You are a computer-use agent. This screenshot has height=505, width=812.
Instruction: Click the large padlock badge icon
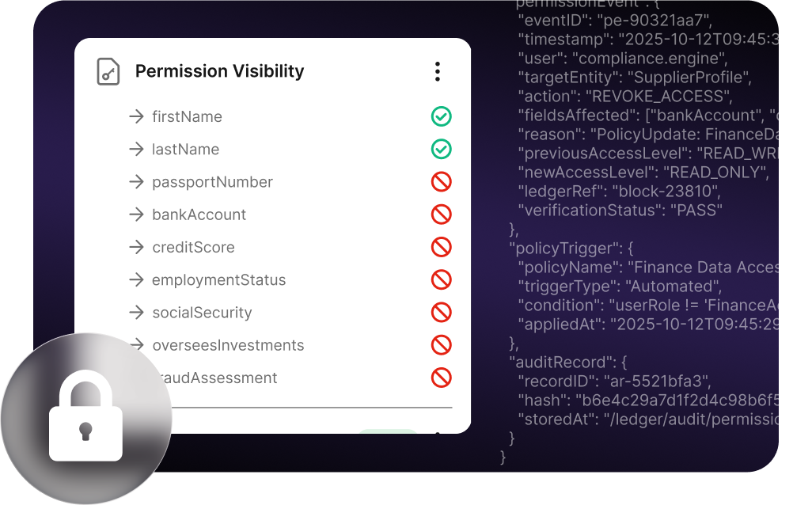pyautogui.click(x=86, y=419)
